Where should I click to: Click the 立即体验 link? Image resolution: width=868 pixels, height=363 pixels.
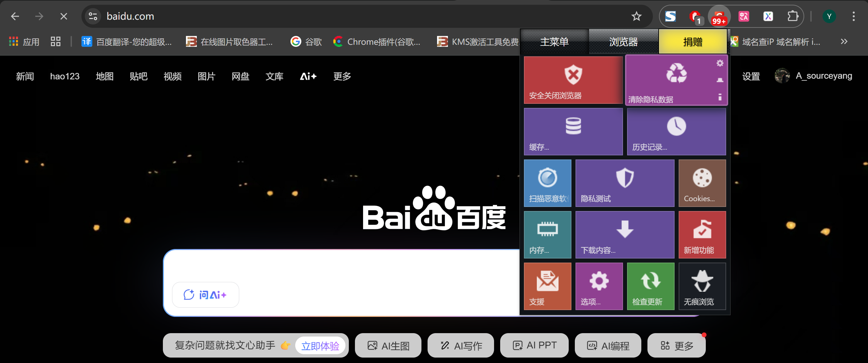(x=320, y=345)
